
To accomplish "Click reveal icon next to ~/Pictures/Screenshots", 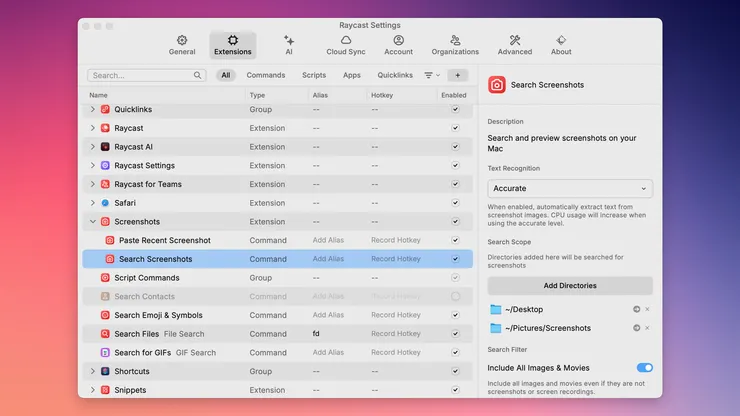I will pos(637,328).
